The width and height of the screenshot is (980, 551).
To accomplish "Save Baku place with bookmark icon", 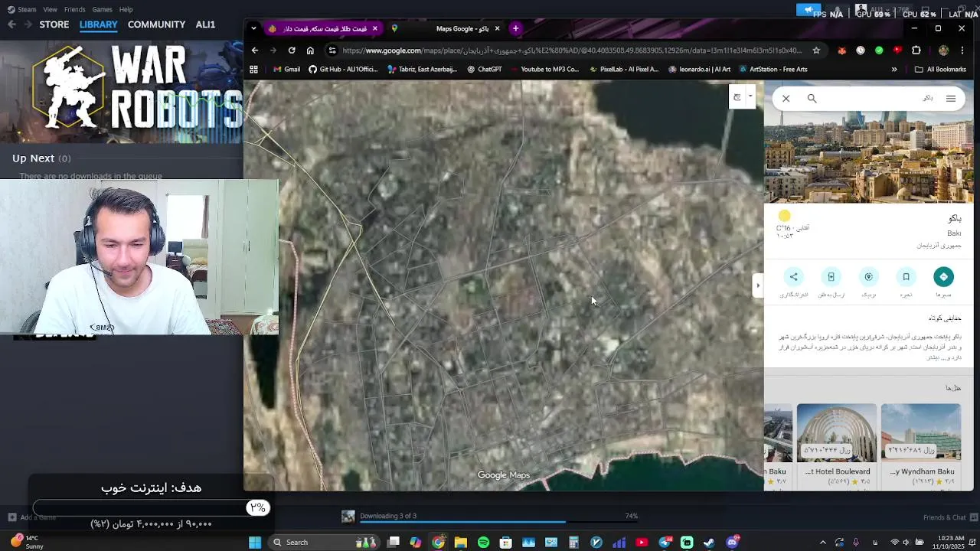I will [906, 277].
